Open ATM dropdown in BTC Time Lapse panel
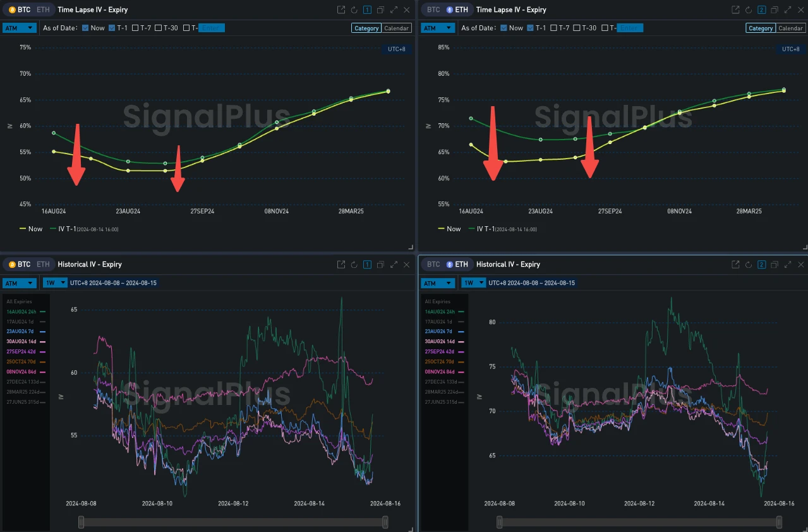 coord(19,28)
